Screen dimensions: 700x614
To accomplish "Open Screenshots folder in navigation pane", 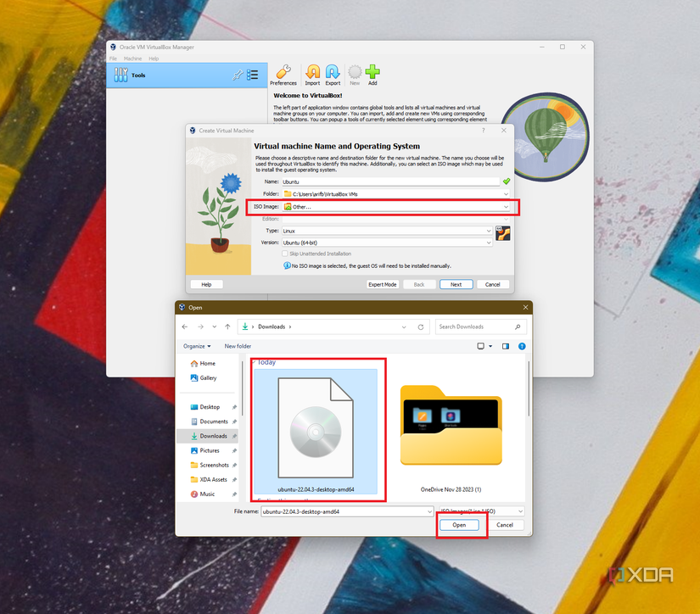I will (x=213, y=465).
